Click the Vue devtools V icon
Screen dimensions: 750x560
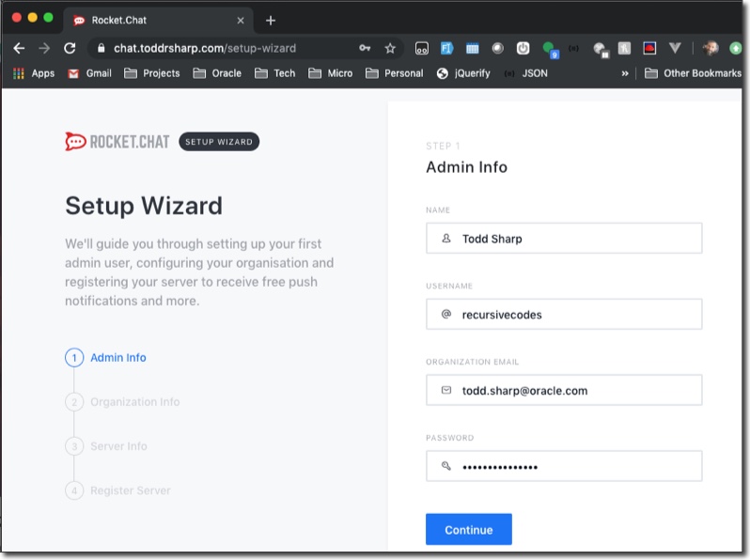pos(675,48)
